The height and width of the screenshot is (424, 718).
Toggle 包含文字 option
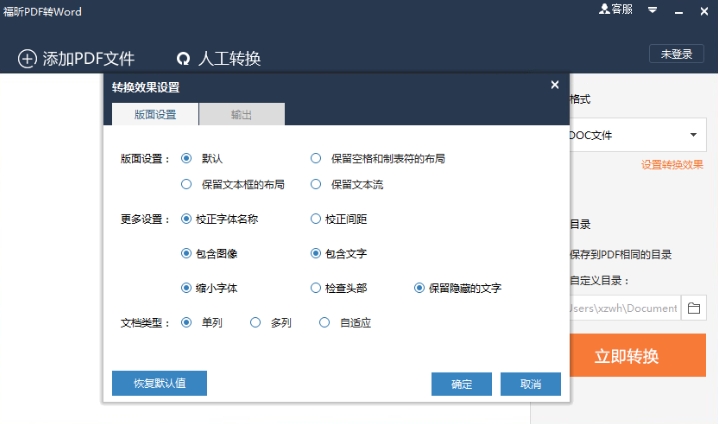[x=315, y=253]
